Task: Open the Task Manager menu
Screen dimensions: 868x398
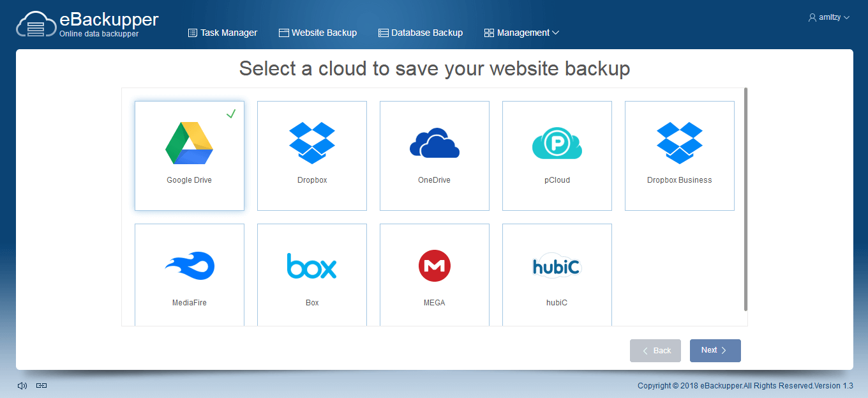Action: click(223, 33)
